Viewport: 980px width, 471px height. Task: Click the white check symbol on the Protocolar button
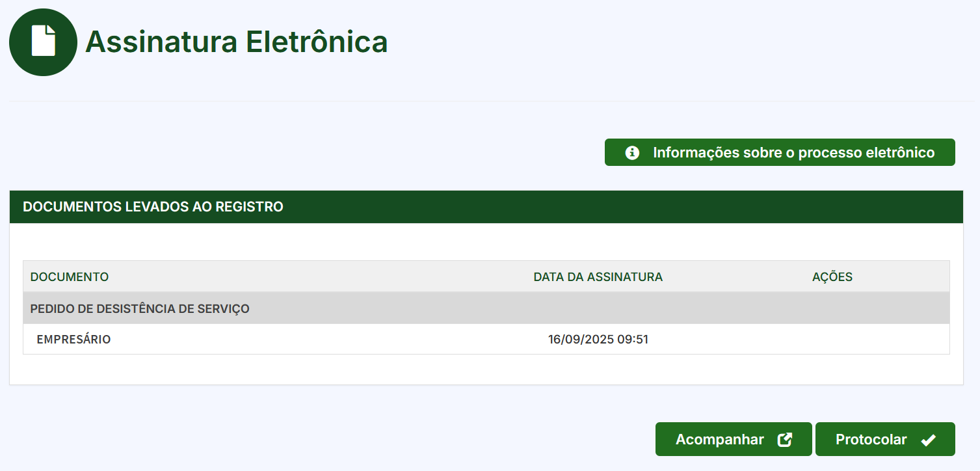929,438
